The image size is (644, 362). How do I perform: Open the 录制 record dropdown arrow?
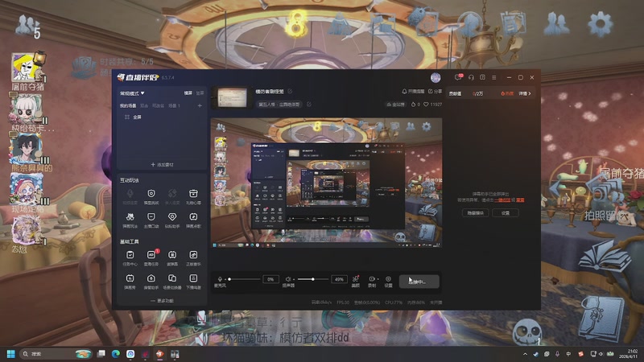point(378,279)
